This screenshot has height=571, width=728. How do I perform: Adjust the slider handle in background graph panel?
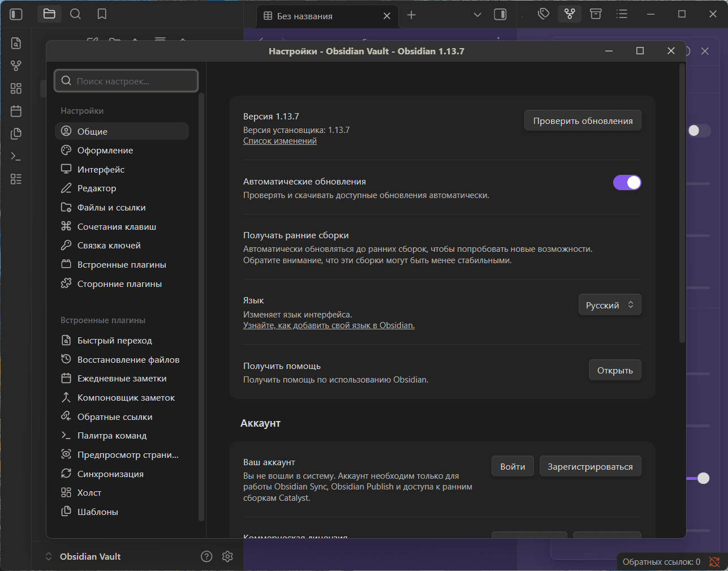[x=703, y=478]
